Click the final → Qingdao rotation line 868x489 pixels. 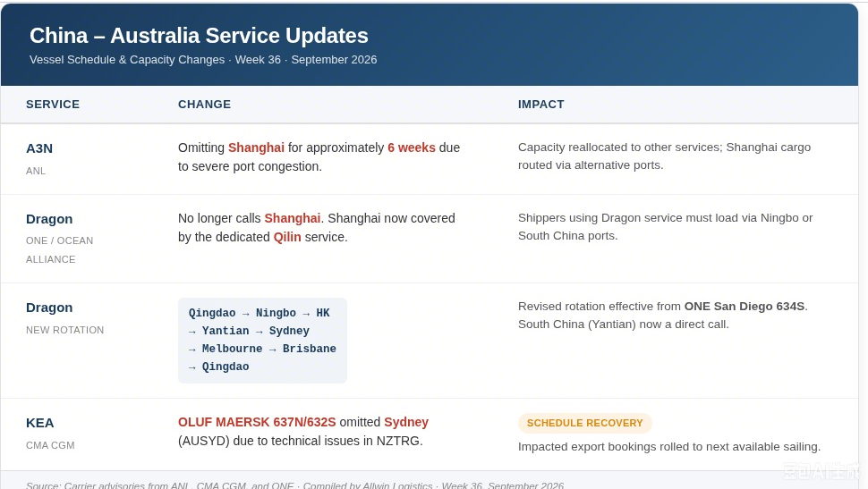218,367
